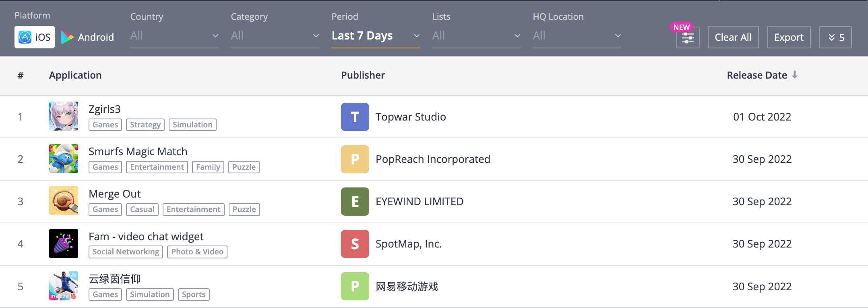Click the Games tag under 云绿茵信仰

click(x=105, y=294)
